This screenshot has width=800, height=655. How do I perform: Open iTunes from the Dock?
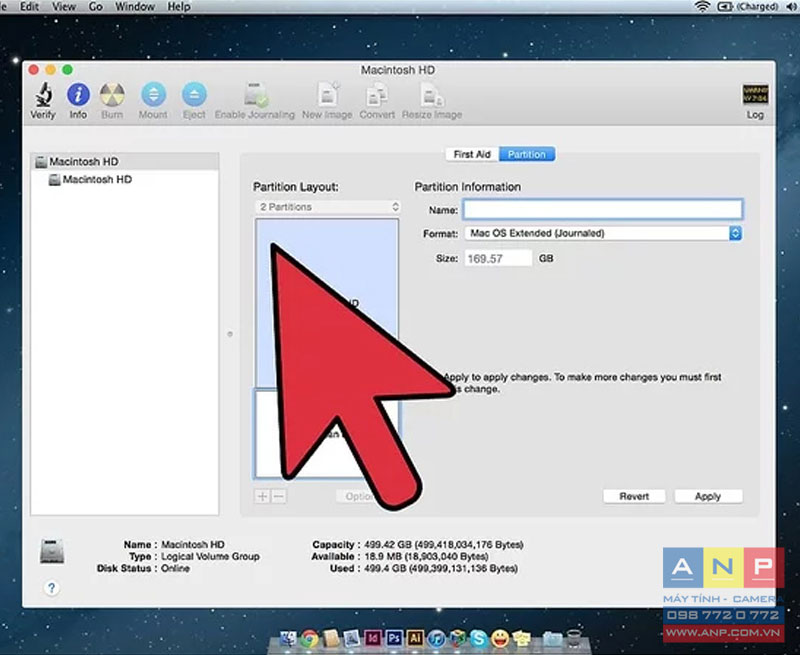coord(436,638)
